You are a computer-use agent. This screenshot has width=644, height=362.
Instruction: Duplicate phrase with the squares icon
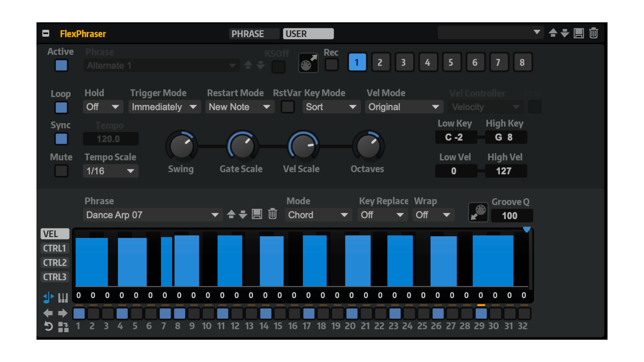click(x=63, y=327)
